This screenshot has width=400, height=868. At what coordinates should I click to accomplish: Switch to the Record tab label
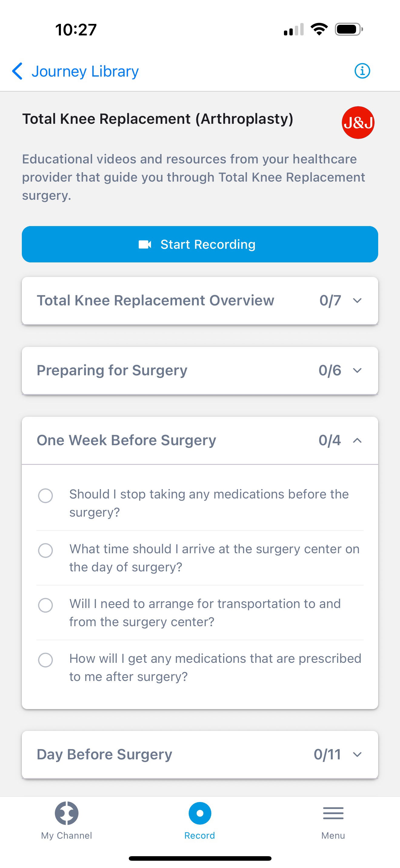click(x=200, y=835)
